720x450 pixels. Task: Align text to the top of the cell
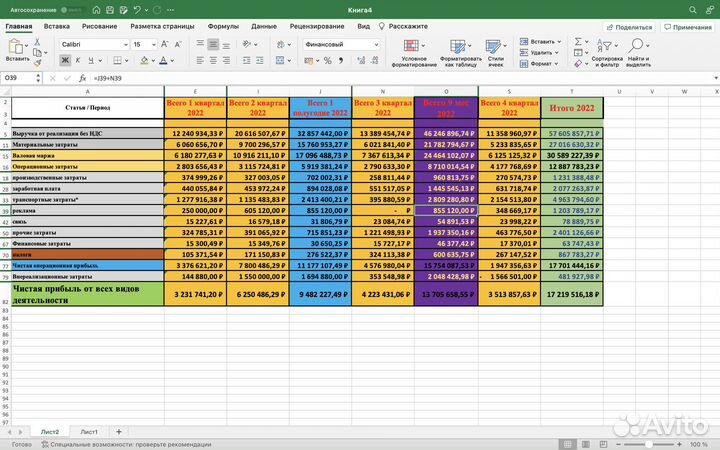point(200,44)
